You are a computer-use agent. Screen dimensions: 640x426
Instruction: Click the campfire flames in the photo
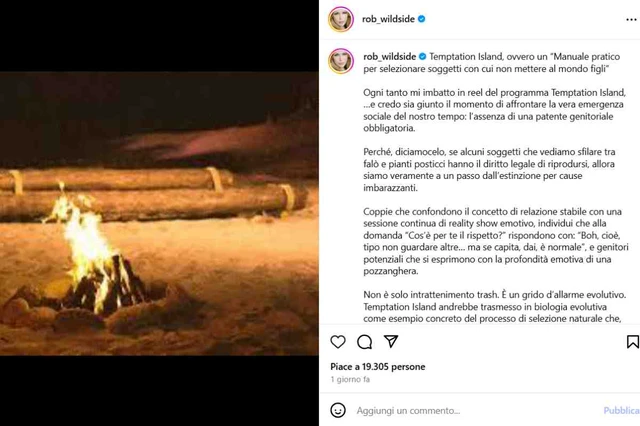(x=88, y=245)
